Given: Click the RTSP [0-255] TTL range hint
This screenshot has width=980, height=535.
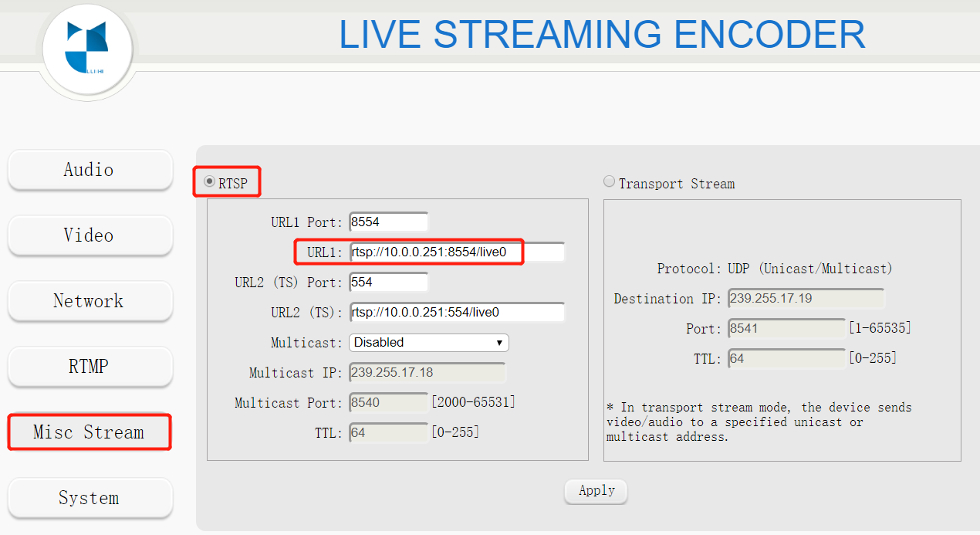Looking at the screenshot, I should point(455,432).
